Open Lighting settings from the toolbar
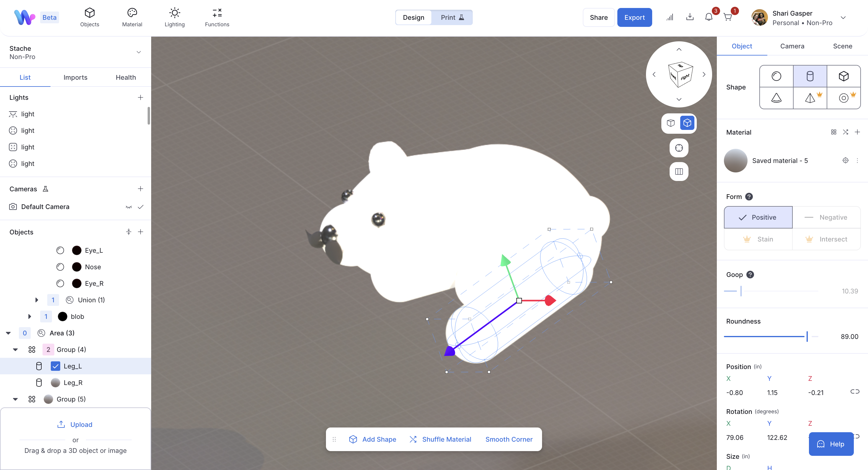Image resolution: width=868 pixels, height=470 pixels. click(174, 17)
